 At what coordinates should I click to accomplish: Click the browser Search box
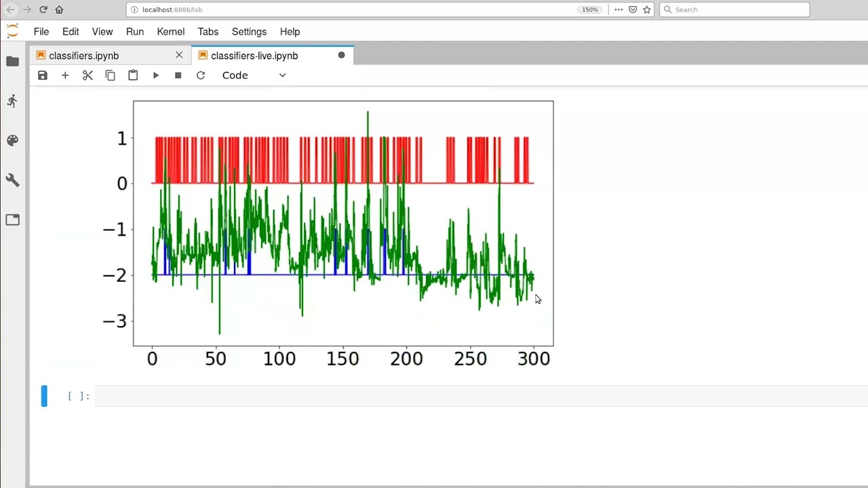pos(734,9)
